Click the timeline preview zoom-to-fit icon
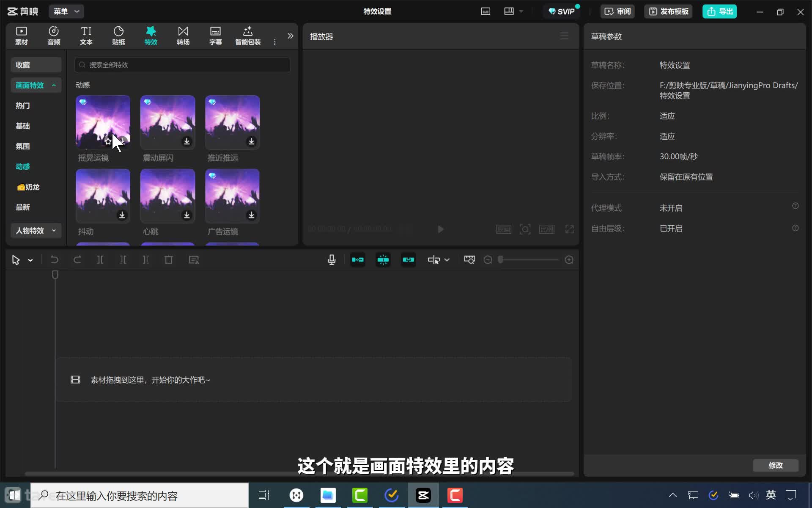This screenshot has width=812, height=508. pyautogui.click(x=469, y=260)
